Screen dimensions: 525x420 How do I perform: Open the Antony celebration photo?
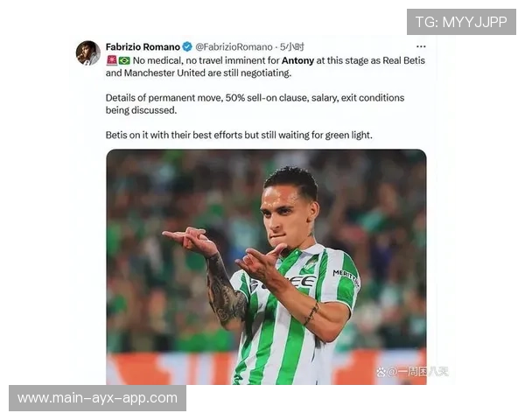(x=266, y=267)
